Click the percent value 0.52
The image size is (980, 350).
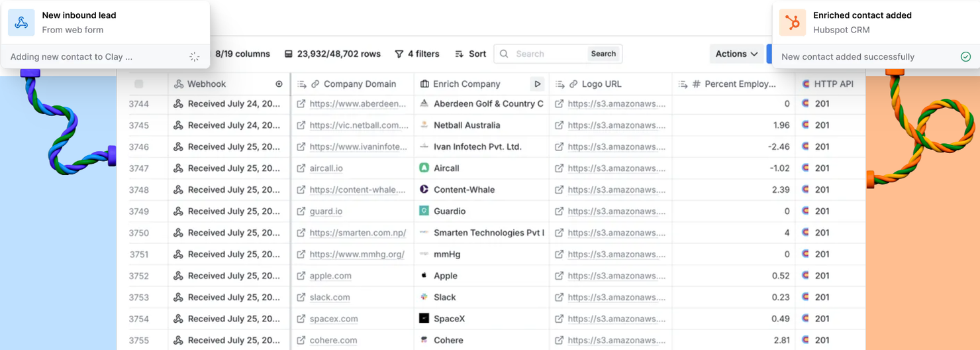click(x=781, y=276)
